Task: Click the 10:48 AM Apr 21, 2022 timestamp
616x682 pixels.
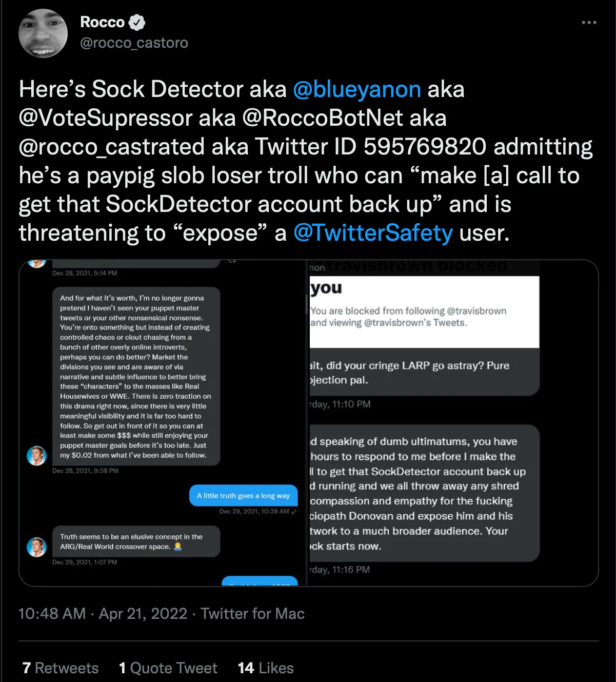Action: pyautogui.click(x=103, y=614)
